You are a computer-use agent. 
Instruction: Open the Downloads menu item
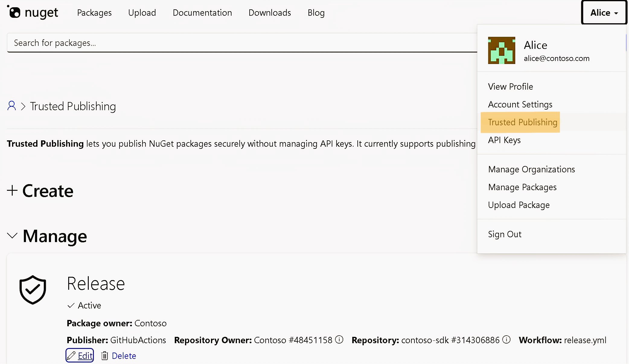(x=270, y=13)
